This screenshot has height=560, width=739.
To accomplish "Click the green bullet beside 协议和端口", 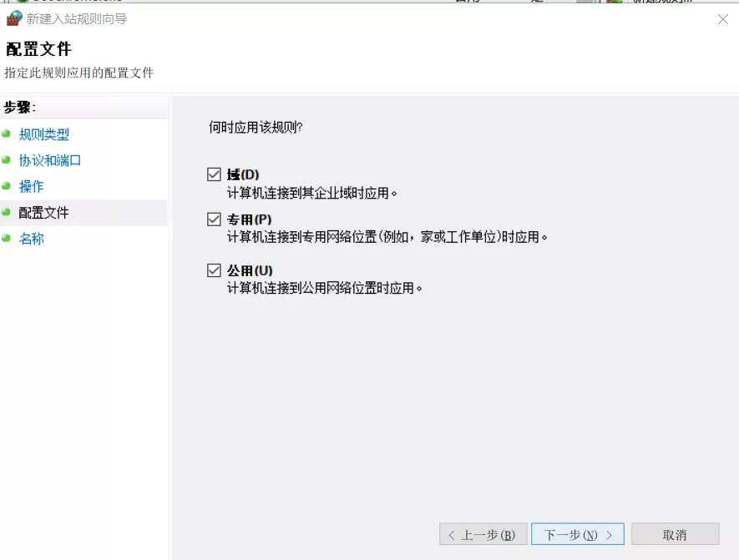I will click(x=7, y=159).
